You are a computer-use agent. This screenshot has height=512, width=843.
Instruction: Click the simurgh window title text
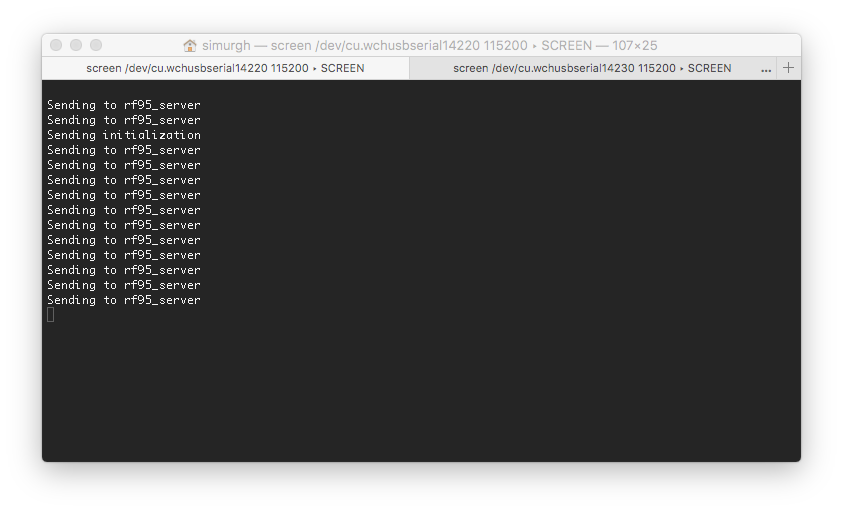coord(231,46)
